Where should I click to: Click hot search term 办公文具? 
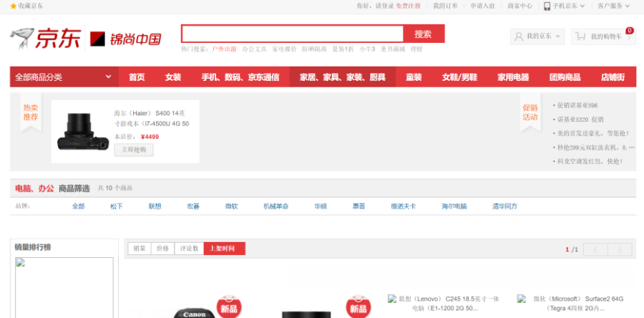(254, 49)
